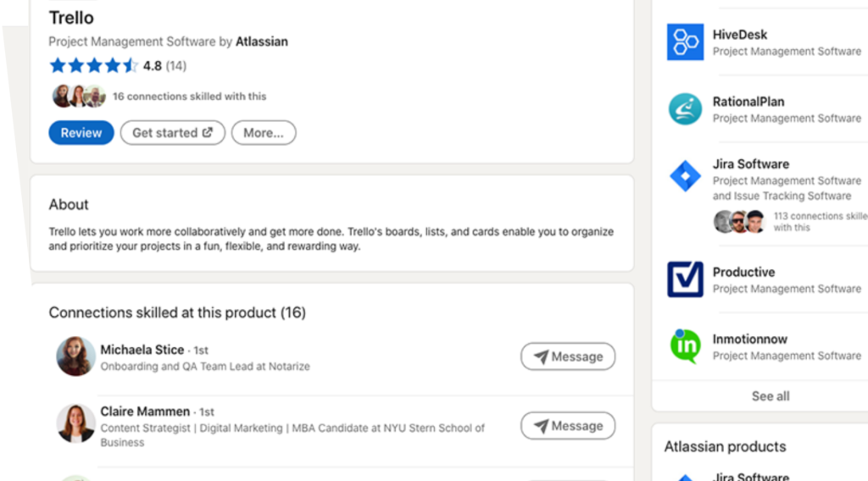Click the Inmotionnow green logo icon

(x=685, y=346)
